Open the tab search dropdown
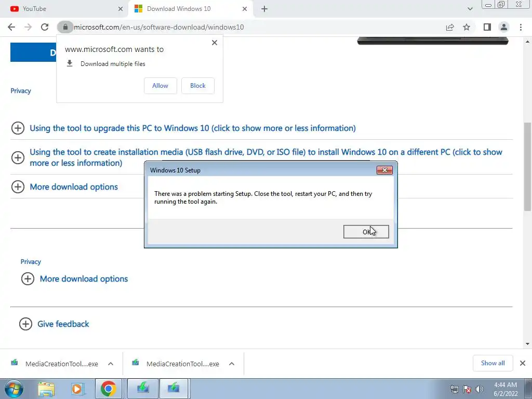 coord(470,9)
